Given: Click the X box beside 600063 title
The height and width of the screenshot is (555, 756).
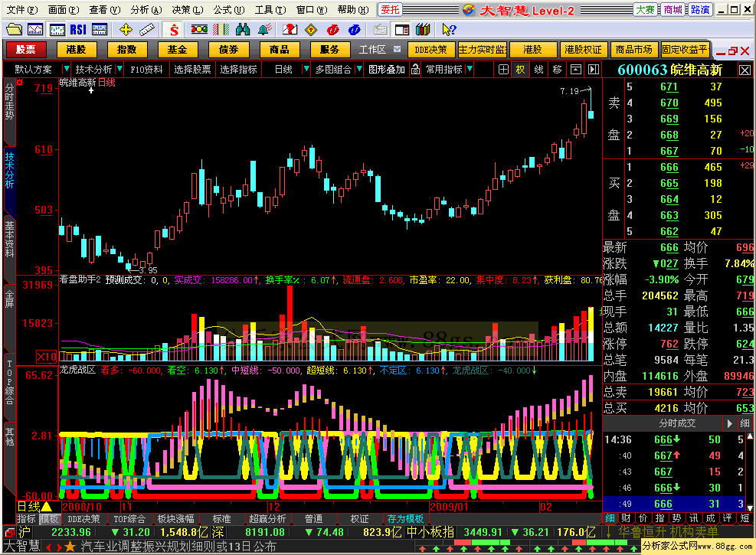Looking at the screenshot, I should click(x=745, y=70).
